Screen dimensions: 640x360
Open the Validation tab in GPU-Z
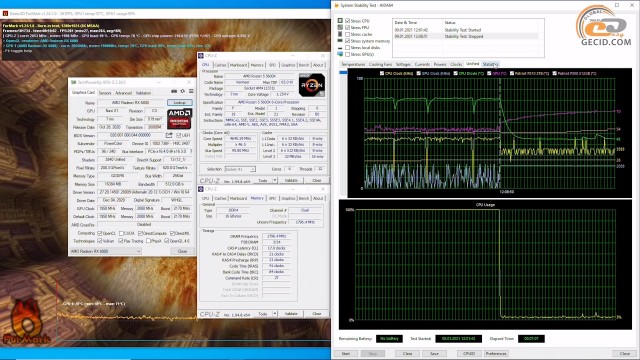coord(143,93)
